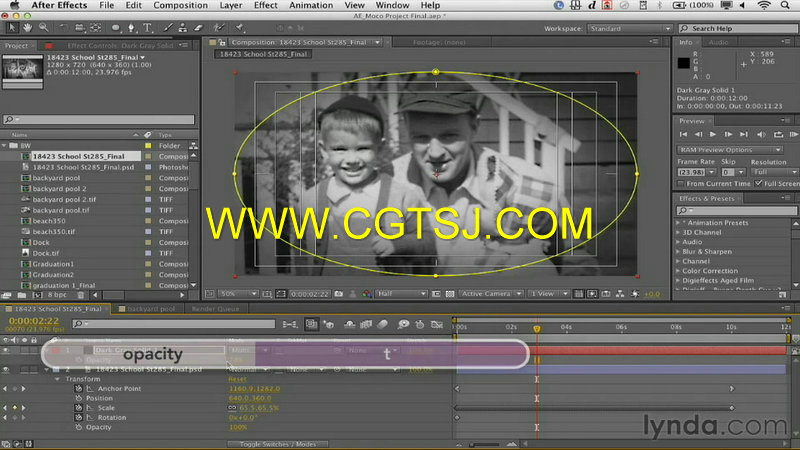Select the Eraser tool
Viewport: 800px width, 450px height.
coord(198,28)
